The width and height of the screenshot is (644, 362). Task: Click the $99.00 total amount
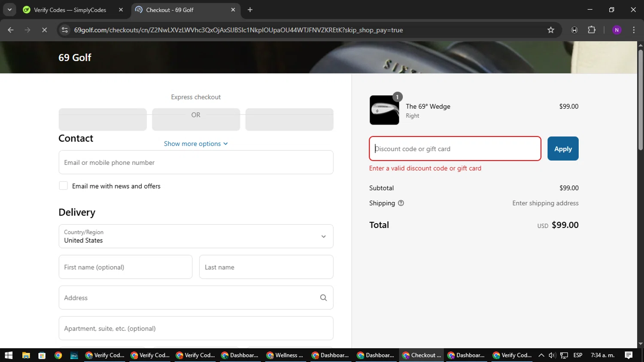pos(565,225)
